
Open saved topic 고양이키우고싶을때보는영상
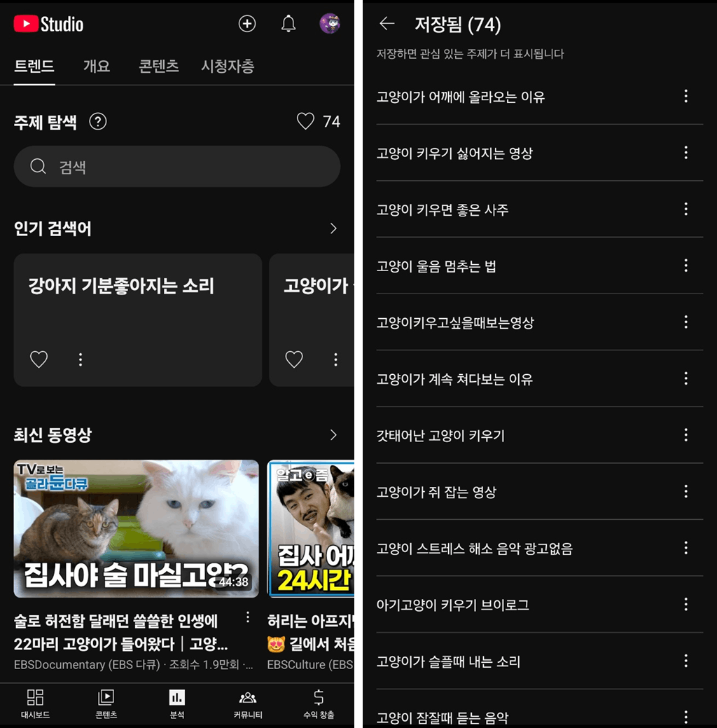[455, 323]
